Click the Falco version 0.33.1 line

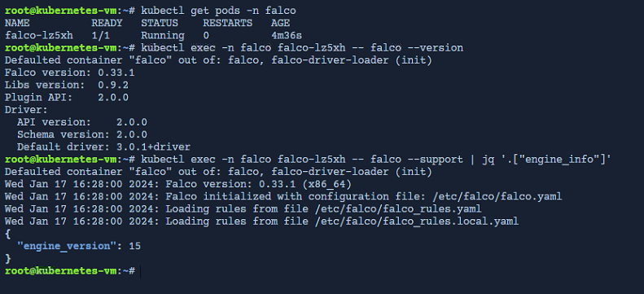pyautogui.click(x=69, y=72)
